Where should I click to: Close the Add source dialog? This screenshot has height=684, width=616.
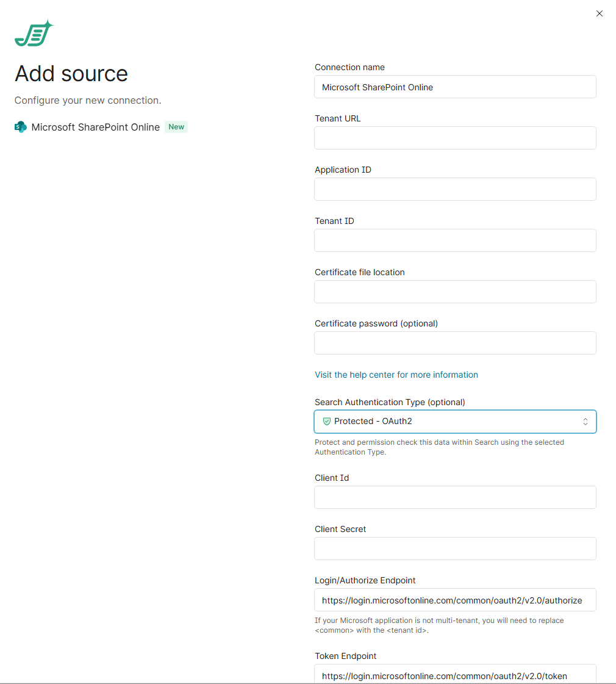pos(599,13)
